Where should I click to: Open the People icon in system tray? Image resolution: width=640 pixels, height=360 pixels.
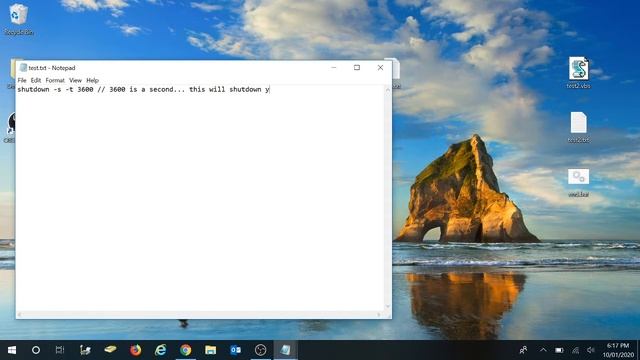coord(523,350)
